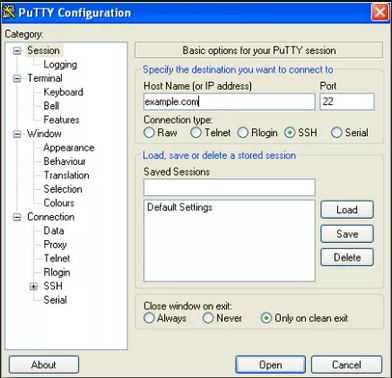Click the Save session button
This screenshot has height=378, width=392.
point(347,234)
